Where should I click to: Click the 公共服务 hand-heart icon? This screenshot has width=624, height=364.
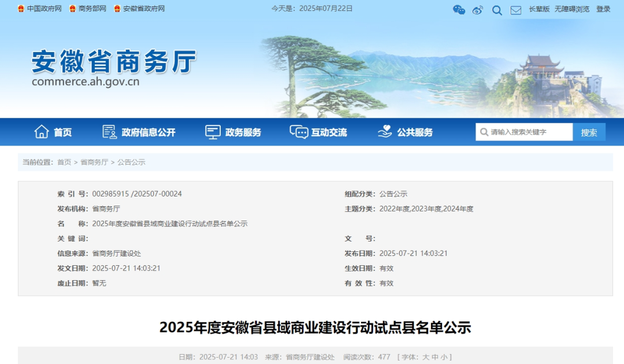tap(385, 132)
